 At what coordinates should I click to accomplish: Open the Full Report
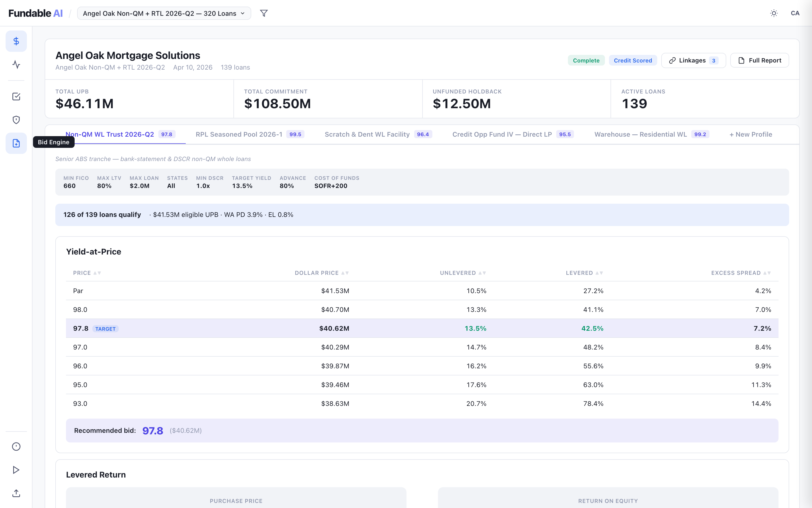760,60
